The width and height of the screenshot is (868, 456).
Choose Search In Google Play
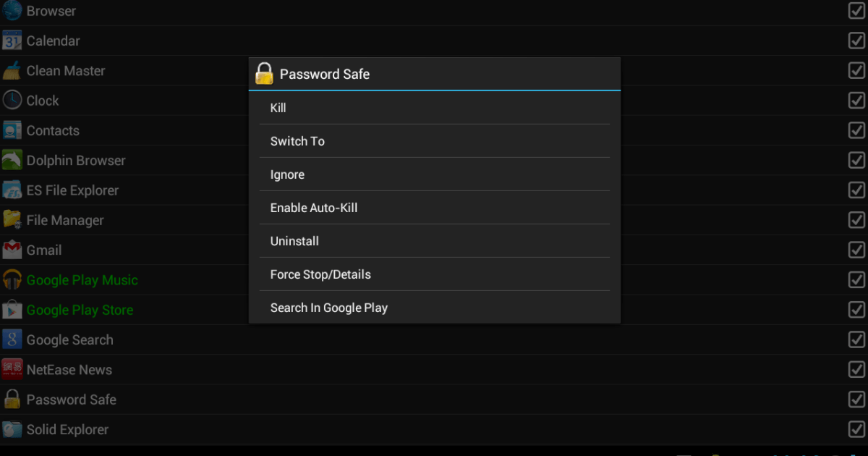point(434,308)
